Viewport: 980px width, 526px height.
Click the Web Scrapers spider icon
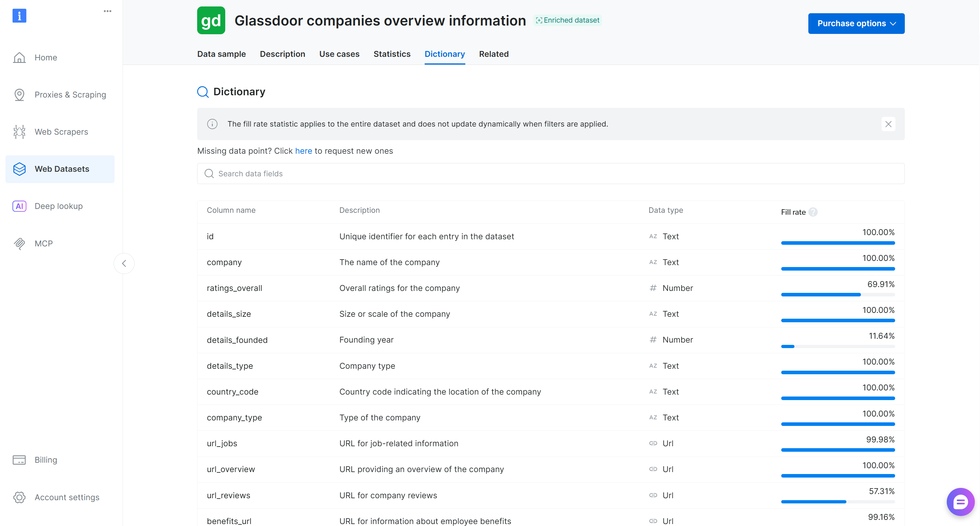pyautogui.click(x=19, y=132)
